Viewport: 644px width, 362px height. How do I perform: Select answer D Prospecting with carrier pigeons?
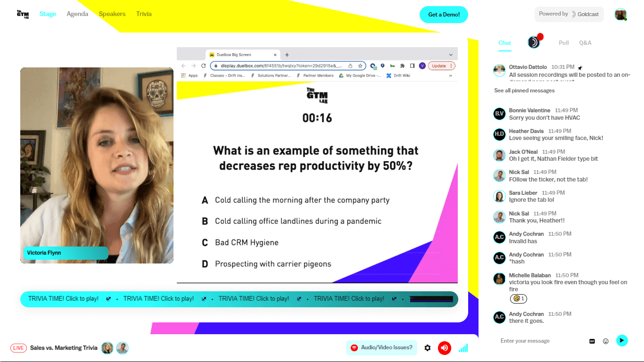[267, 264]
